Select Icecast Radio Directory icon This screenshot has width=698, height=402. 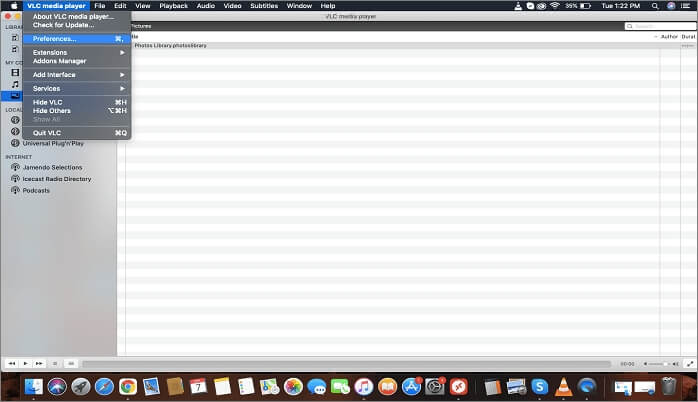[15, 179]
